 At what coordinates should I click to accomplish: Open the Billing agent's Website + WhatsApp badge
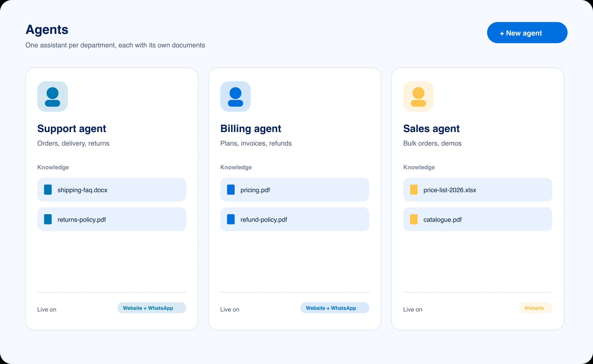coord(335,308)
